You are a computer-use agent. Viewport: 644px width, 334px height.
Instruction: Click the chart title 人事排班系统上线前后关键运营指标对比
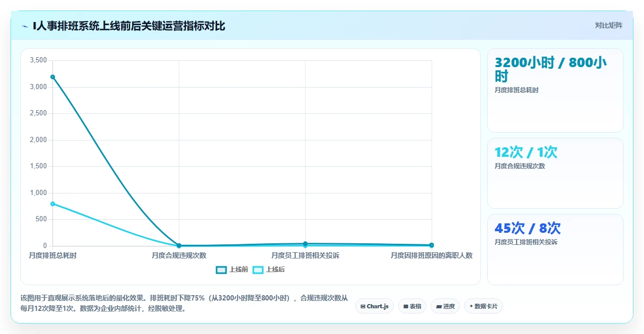pos(129,26)
